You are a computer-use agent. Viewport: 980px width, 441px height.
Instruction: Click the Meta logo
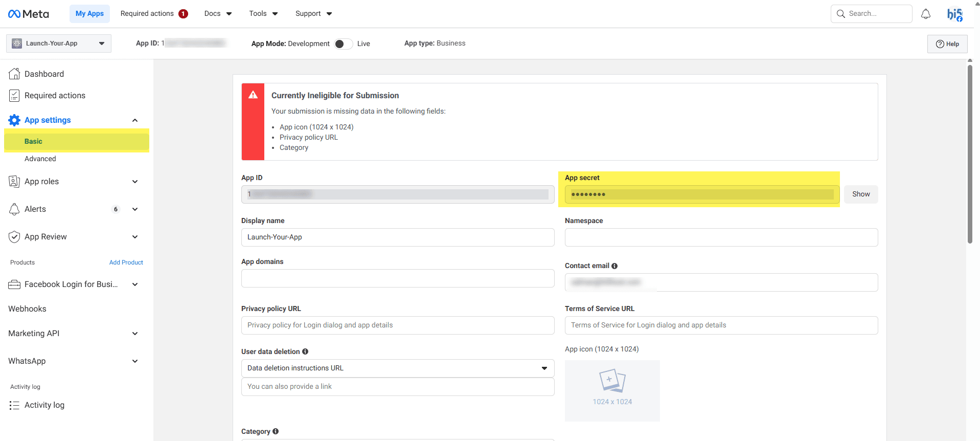tap(29, 14)
